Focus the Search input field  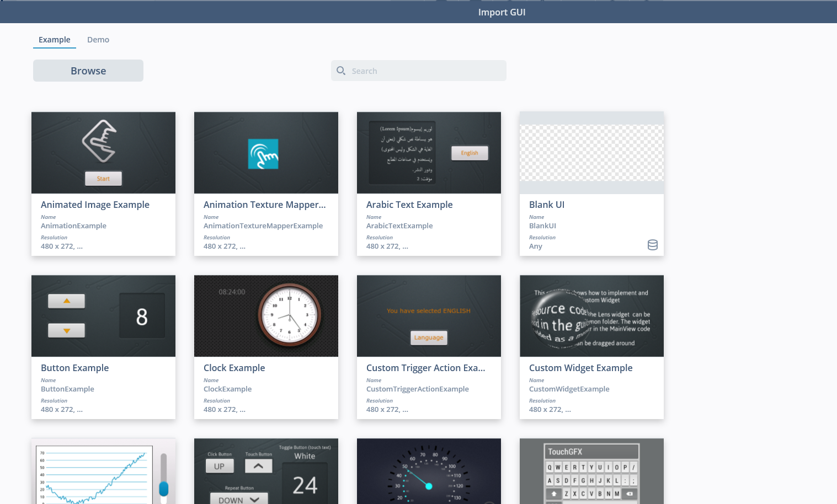coord(419,71)
